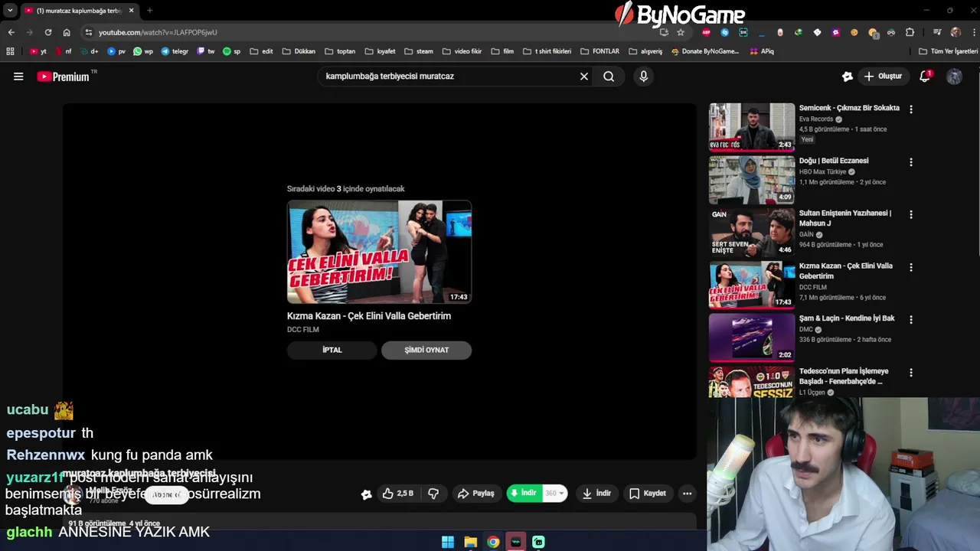Open YouTube notifications bell
The height and width of the screenshot is (551, 980).
(x=925, y=77)
